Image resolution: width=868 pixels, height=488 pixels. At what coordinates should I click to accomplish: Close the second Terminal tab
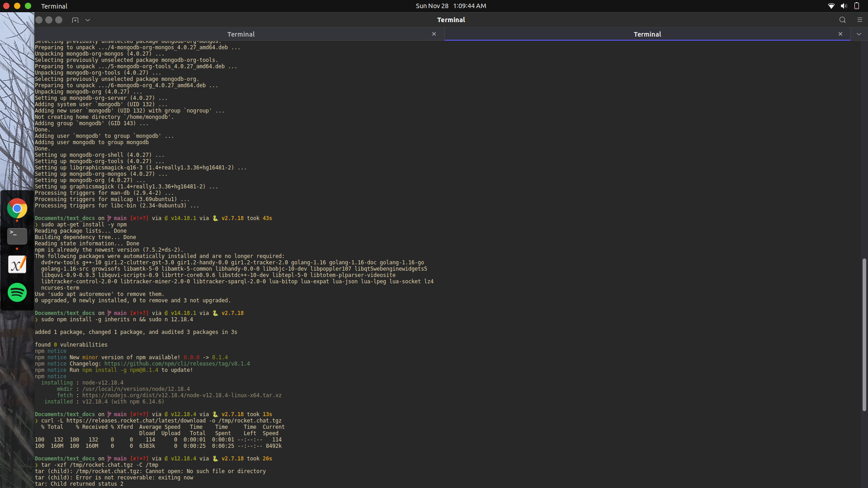(840, 34)
